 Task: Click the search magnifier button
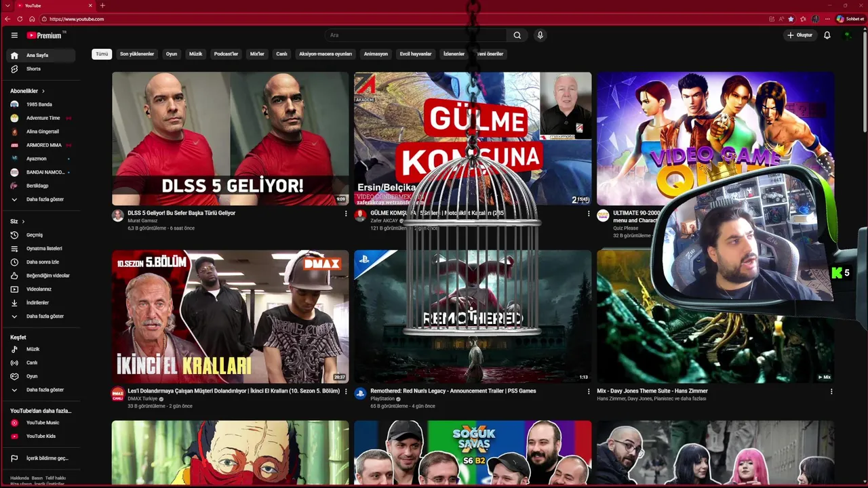[517, 35]
